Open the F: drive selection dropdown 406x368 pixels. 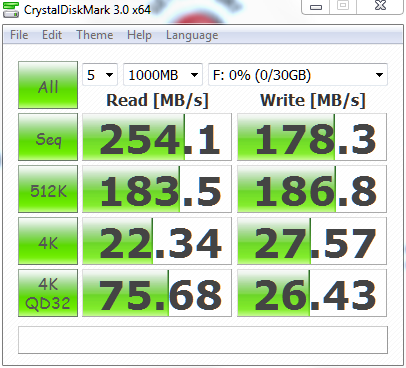click(x=298, y=75)
